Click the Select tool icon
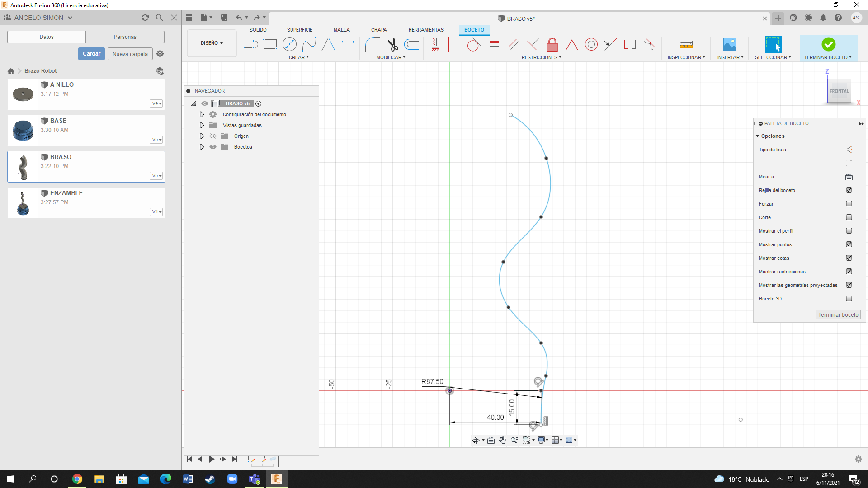Image resolution: width=868 pixels, height=488 pixels. tap(773, 44)
